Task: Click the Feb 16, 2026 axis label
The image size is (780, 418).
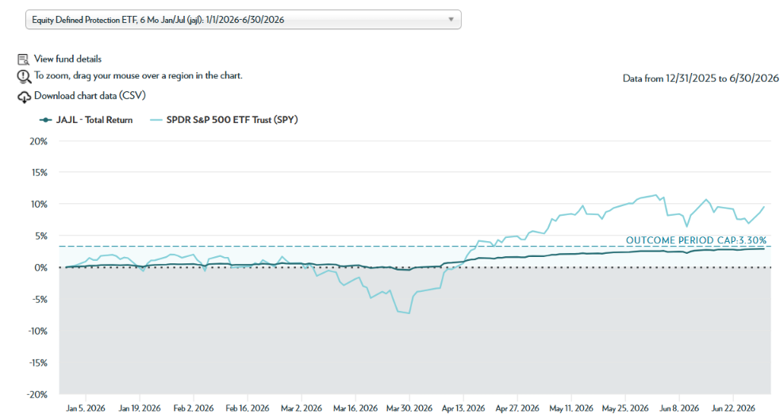Action: [247, 408]
